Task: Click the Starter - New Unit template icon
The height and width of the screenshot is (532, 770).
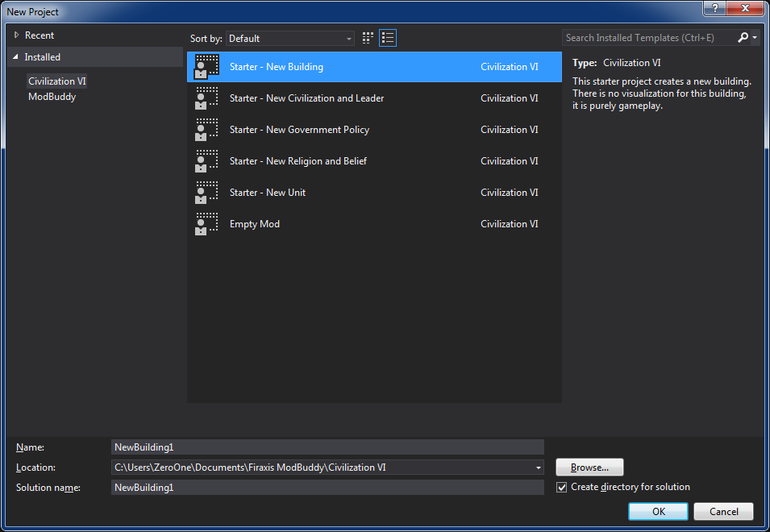Action: click(x=206, y=193)
